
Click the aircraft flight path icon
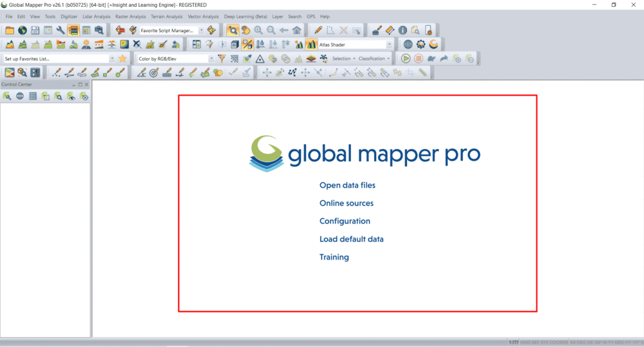click(136, 45)
